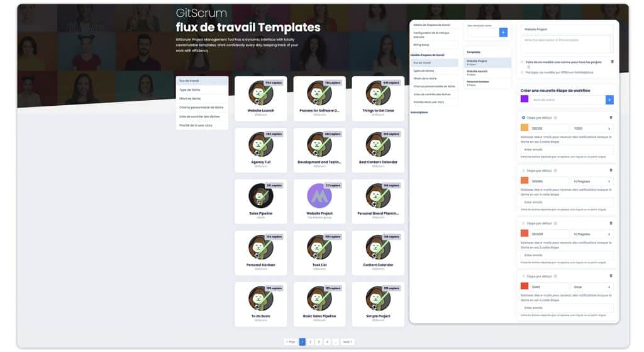Click the purple M logo on Website Project card

click(x=319, y=196)
